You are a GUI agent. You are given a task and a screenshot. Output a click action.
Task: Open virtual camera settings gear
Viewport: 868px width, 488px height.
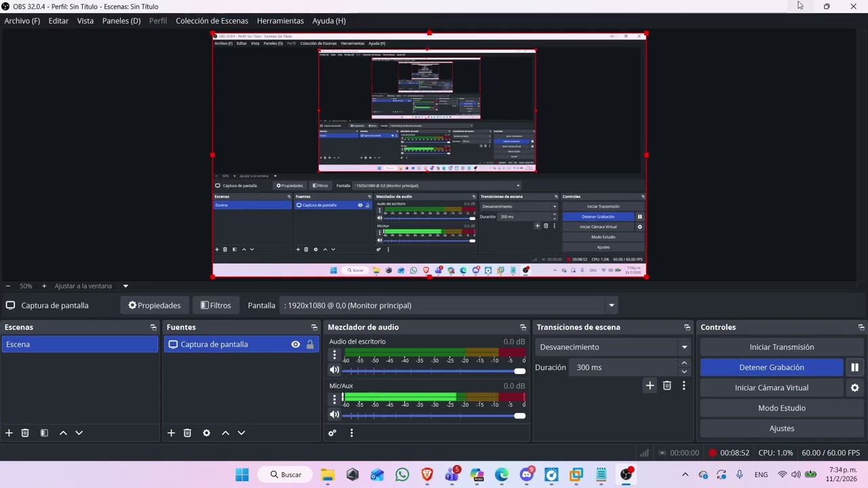[854, 388]
